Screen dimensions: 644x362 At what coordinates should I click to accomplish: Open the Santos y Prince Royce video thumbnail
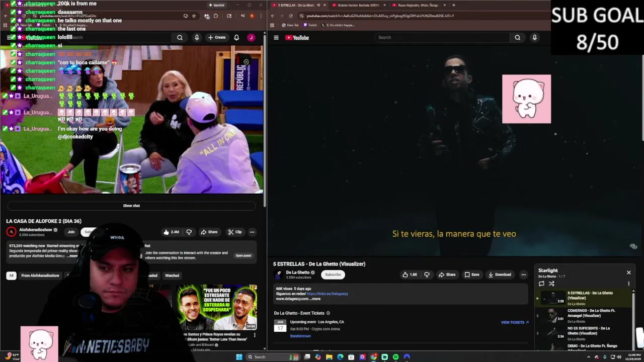[x=216, y=307]
